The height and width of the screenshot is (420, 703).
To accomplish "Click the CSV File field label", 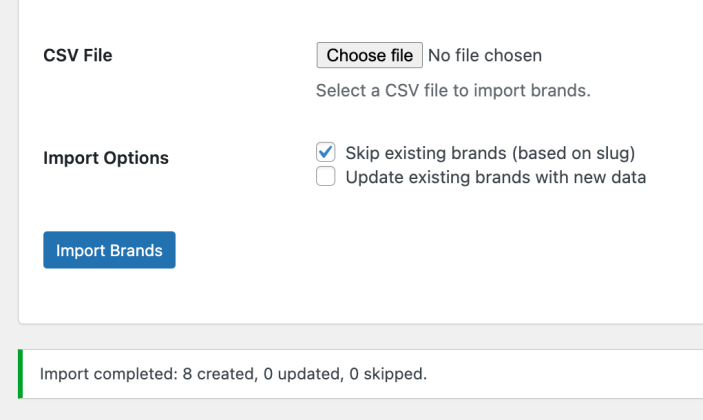I will coord(78,56).
